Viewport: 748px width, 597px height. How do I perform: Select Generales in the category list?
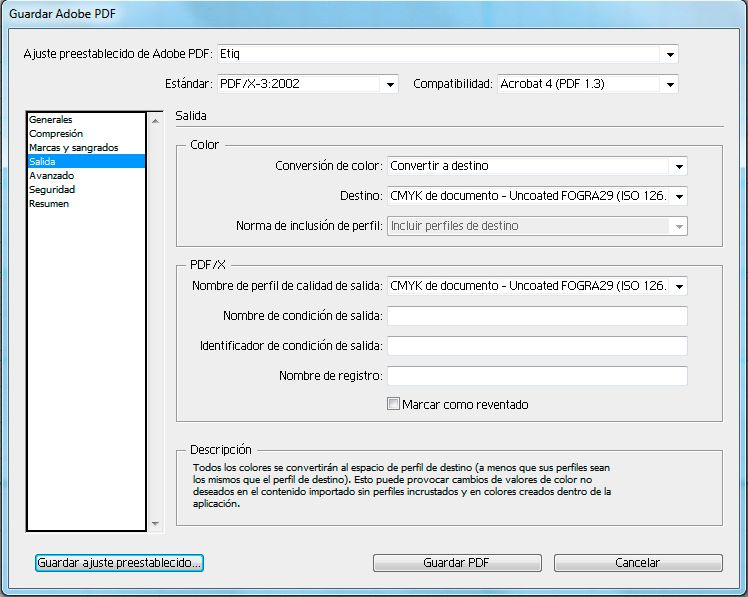[51, 120]
